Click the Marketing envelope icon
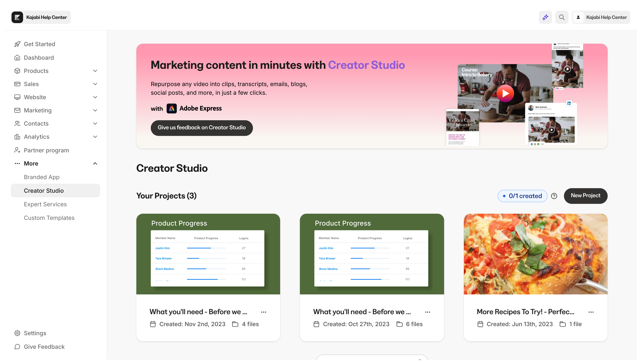 pyautogui.click(x=17, y=110)
